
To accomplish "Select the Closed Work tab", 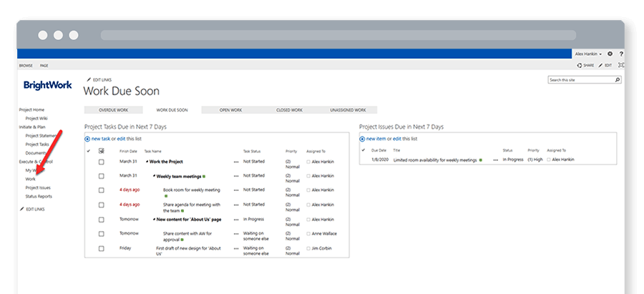I will click(x=289, y=110).
